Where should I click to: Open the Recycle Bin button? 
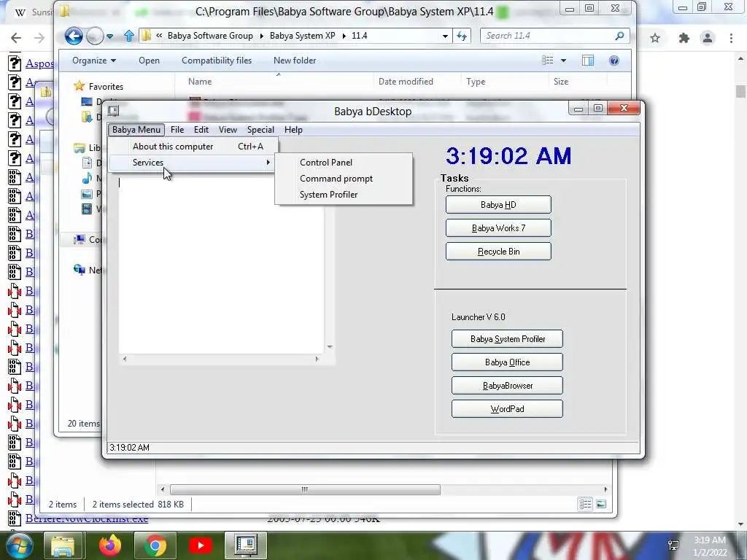pos(498,252)
